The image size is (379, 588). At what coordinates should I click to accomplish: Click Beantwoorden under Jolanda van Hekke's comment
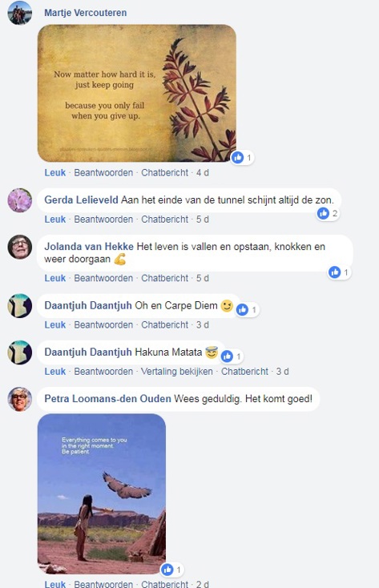coord(103,278)
